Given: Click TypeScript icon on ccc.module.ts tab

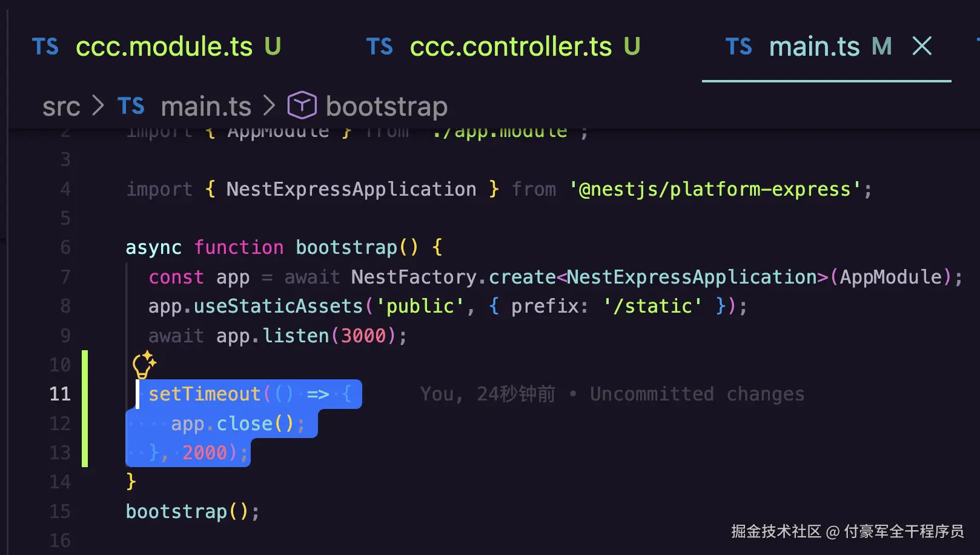Looking at the screenshot, I should pos(45,47).
